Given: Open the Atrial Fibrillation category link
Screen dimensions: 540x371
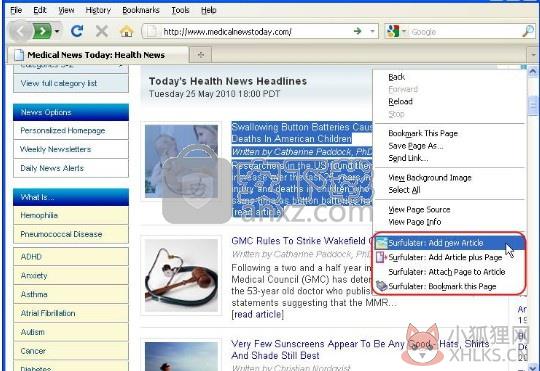Looking at the screenshot, I should (x=48, y=313).
